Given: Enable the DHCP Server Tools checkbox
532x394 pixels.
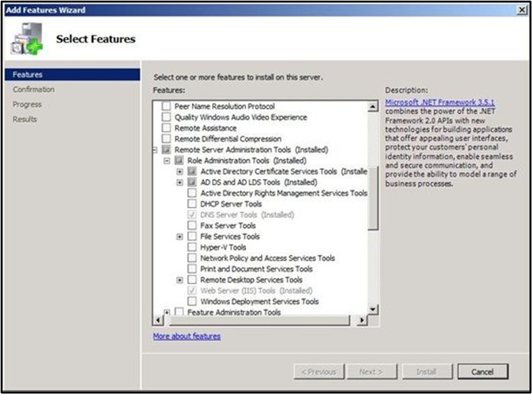Looking at the screenshot, I should coord(192,204).
